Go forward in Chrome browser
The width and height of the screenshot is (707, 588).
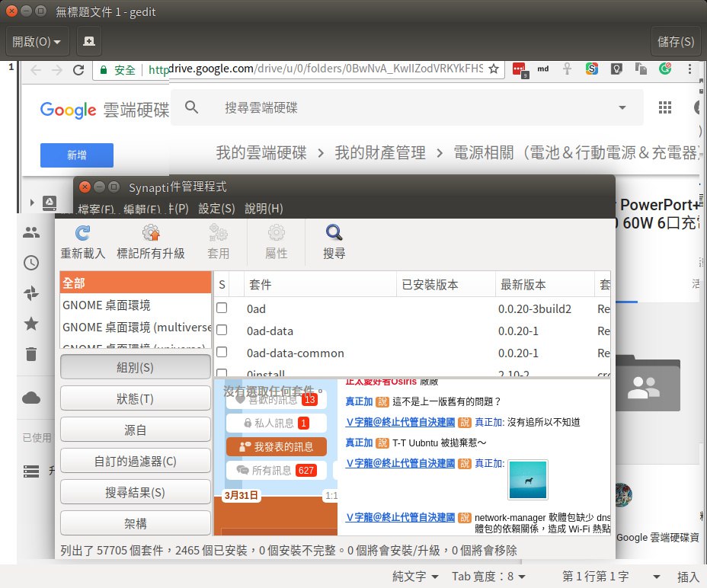pyautogui.click(x=57, y=70)
